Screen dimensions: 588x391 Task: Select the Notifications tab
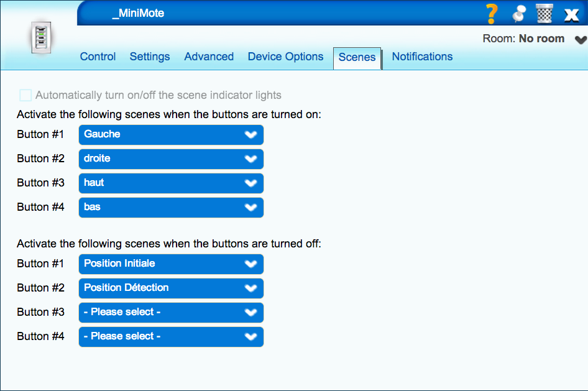coord(422,57)
